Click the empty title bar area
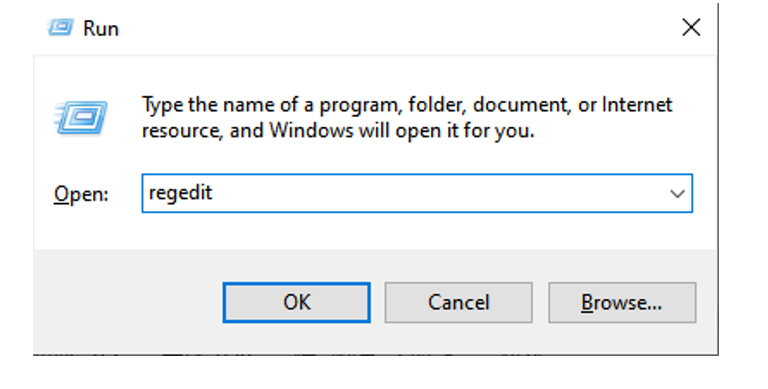This screenshot has width=768, height=389. click(392, 28)
